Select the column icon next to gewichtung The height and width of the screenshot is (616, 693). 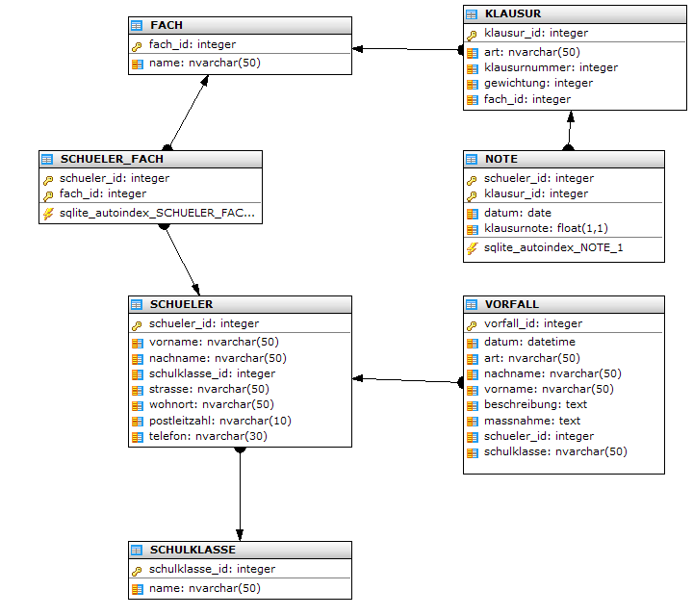(472, 84)
